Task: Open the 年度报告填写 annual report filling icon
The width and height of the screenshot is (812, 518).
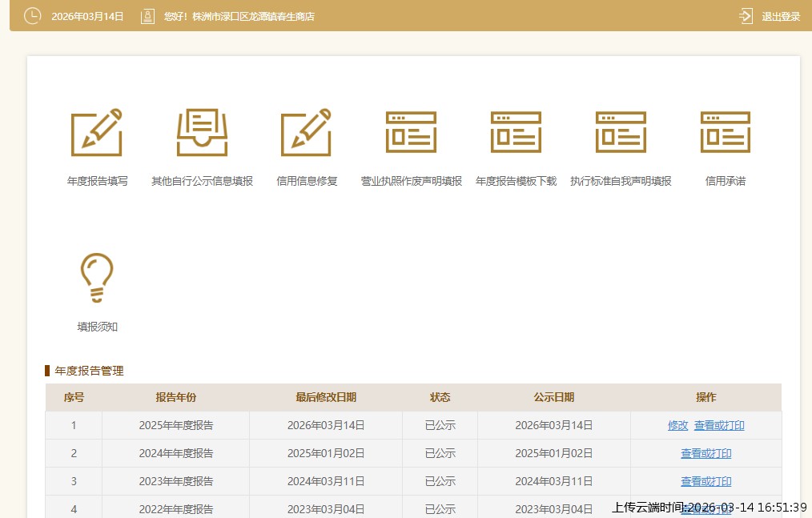Action: [x=96, y=132]
